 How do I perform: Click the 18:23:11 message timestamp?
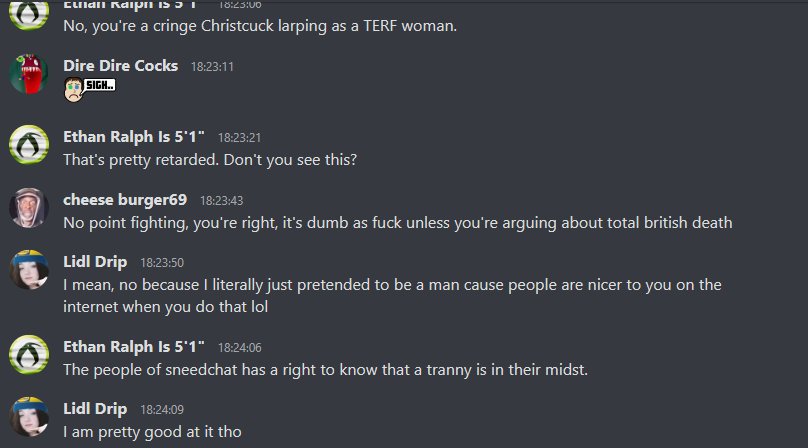pos(212,67)
